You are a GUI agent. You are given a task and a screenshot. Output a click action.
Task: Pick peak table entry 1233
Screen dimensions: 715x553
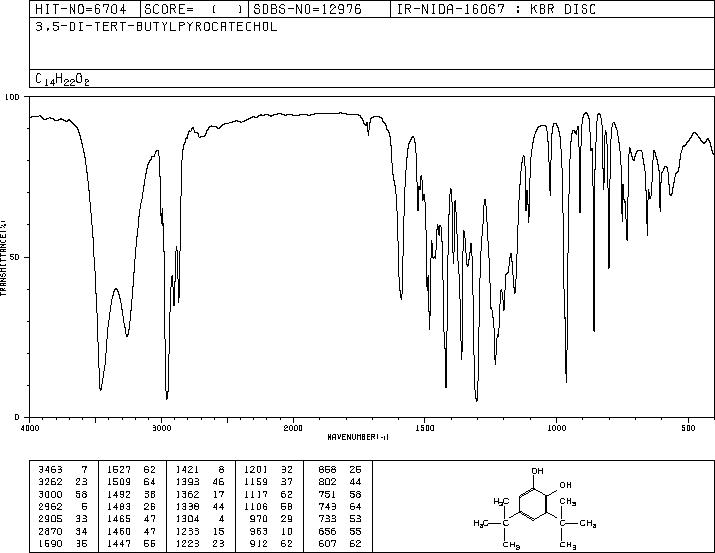pyautogui.click(x=201, y=532)
